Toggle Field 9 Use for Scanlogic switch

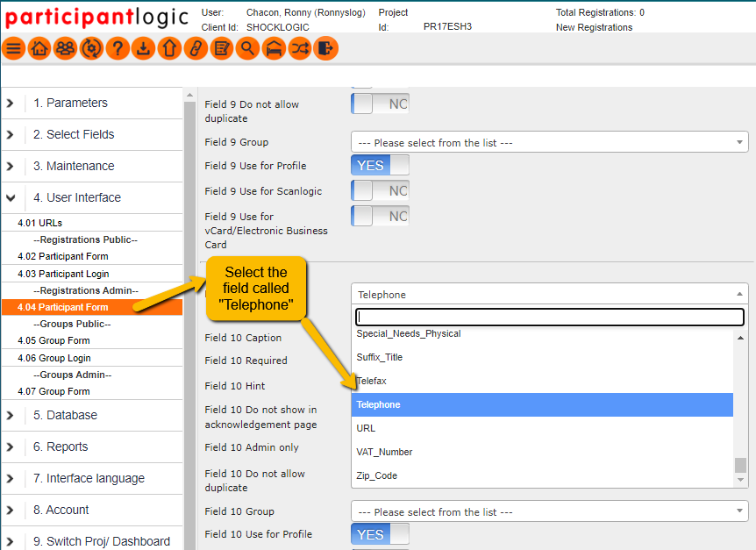pos(380,190)
